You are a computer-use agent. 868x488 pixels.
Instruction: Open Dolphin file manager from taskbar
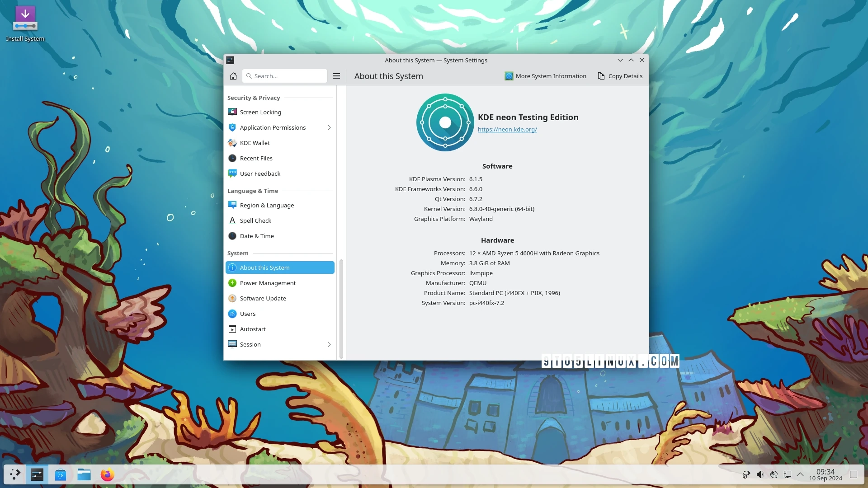click(x=84, y=474)
